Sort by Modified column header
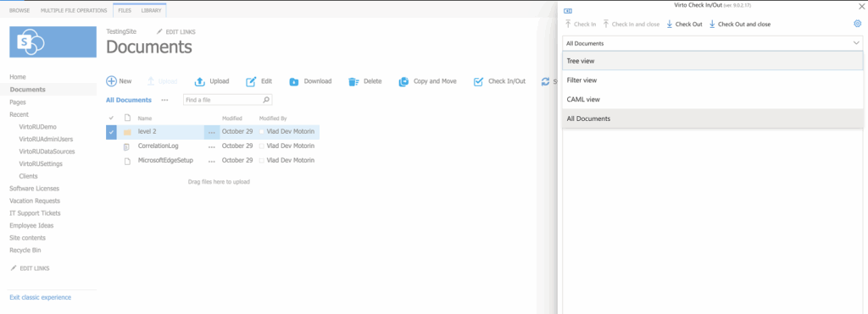The width and height of the screenshot is (868, 314). click(232, 118)
